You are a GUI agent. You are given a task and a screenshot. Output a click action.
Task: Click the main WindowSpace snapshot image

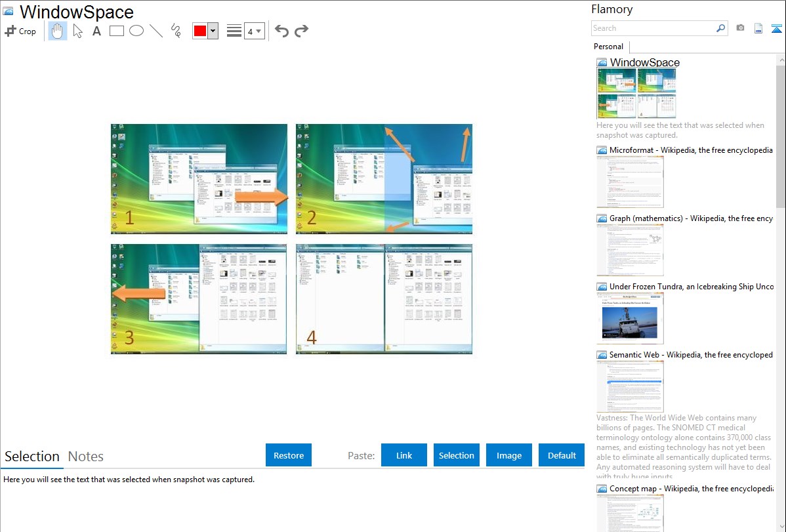[x=291, y=239]
